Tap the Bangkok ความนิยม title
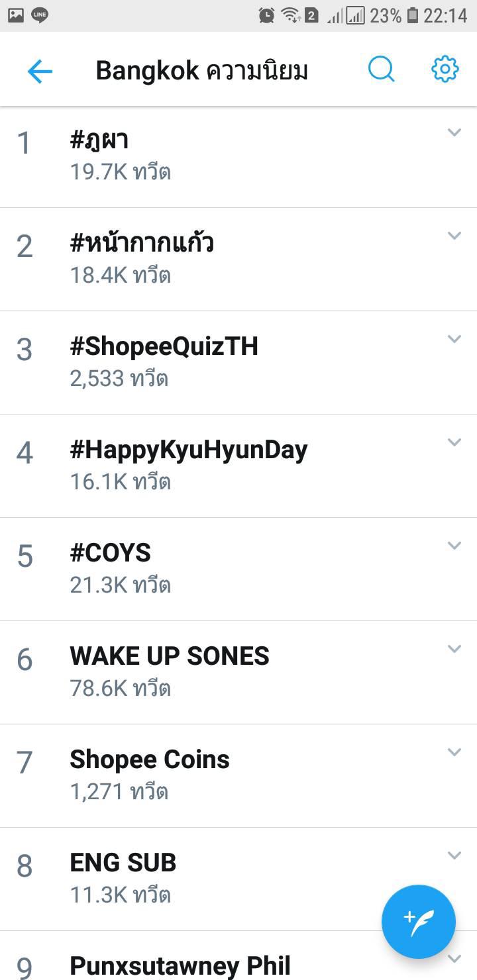 [x=201, y=71]
